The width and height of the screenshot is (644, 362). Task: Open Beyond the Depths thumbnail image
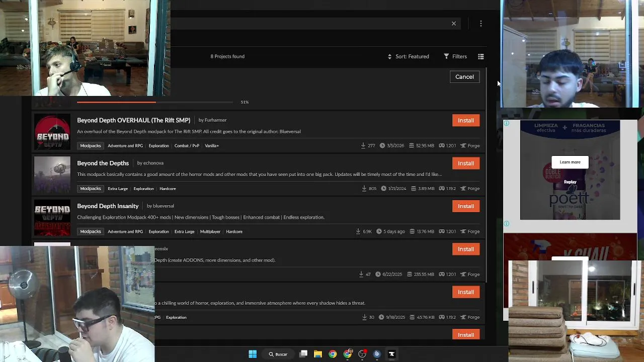point(52,174)
